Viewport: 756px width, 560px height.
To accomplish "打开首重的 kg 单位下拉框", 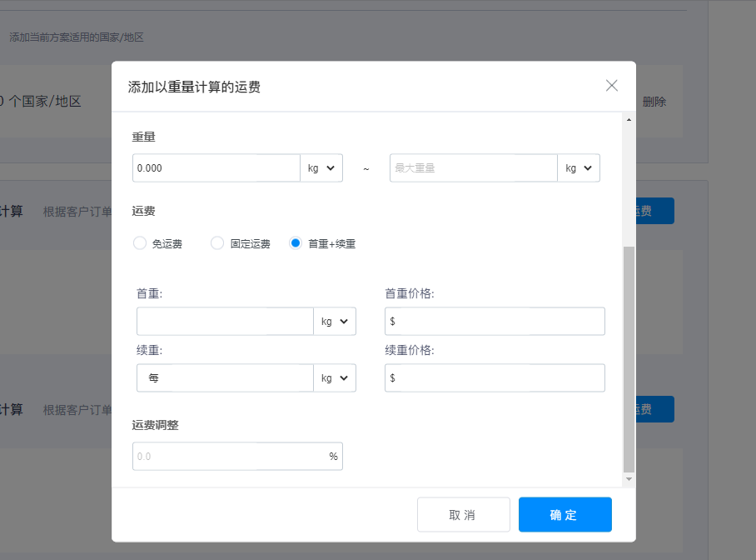I will coord(335,321).
